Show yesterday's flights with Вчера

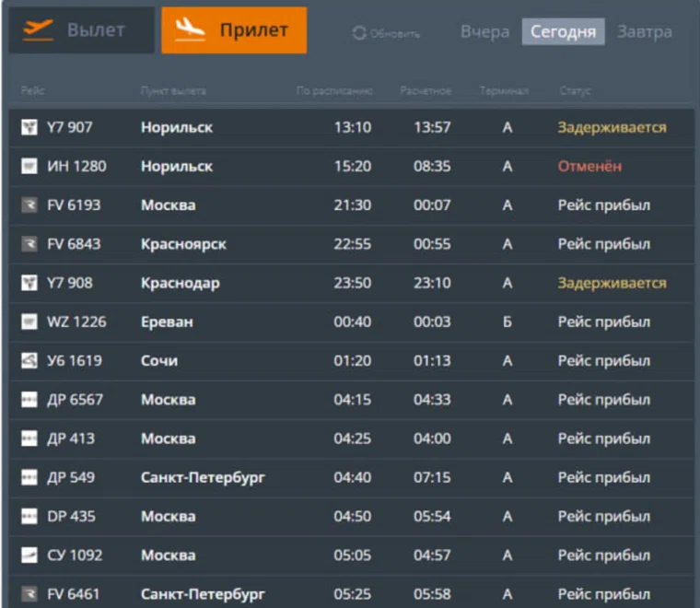(x=484, y=32)
